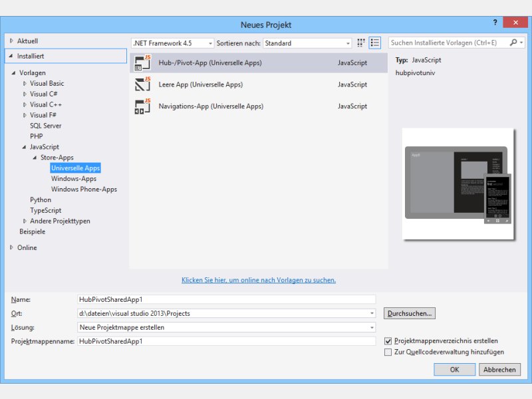Image resolution: width=532 pixels, height=399 pixels.
Task: Select Leere App (Universelle Apps) row text
Action: (201, 84)
